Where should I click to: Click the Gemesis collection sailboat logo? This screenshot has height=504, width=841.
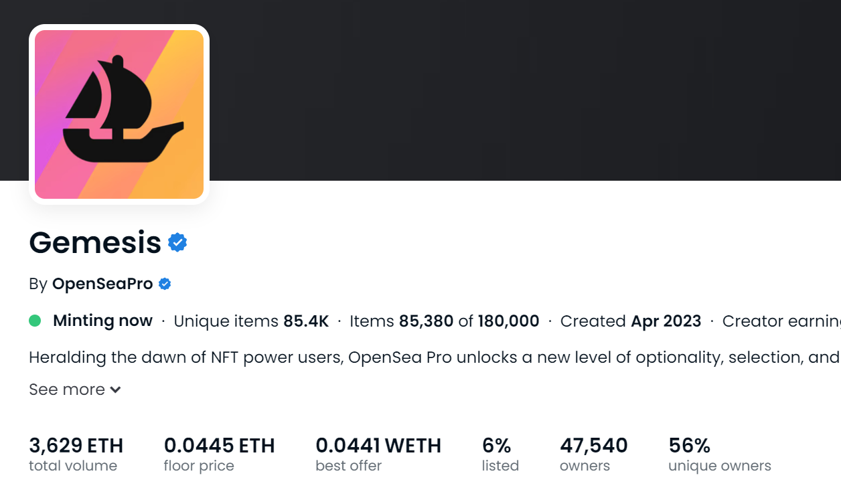tap(119, 114)
